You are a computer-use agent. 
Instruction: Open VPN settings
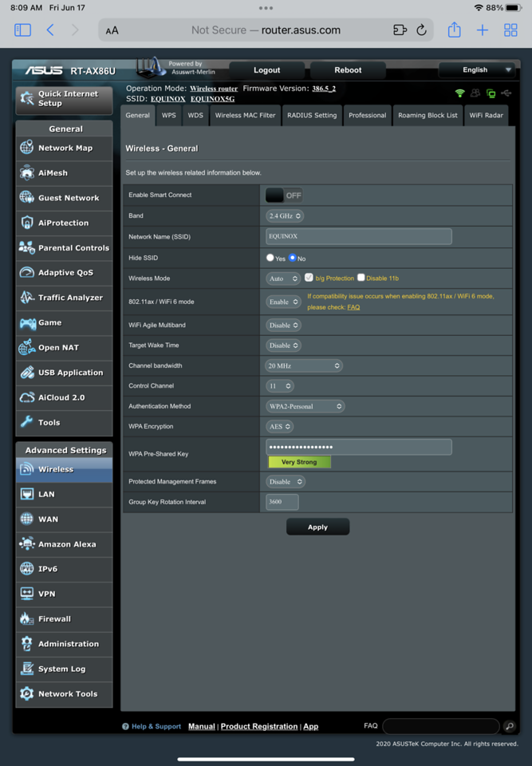click(x=64, y=594)
